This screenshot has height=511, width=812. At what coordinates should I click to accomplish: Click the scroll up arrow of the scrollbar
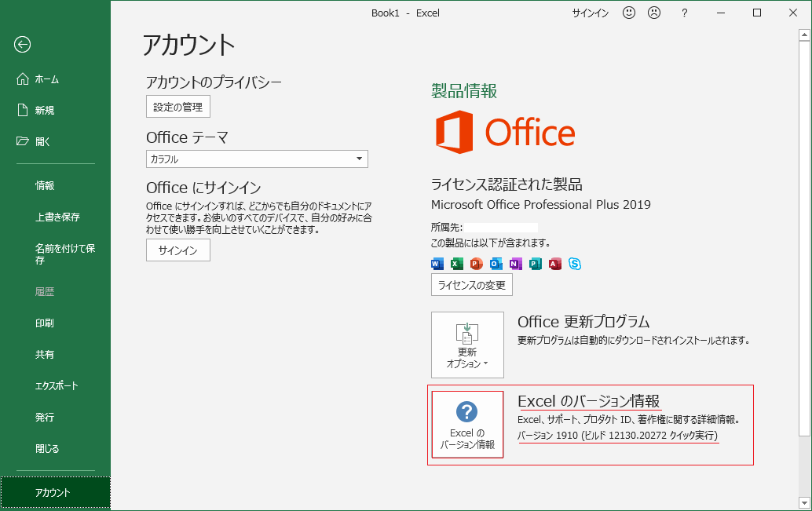(803, 35)
